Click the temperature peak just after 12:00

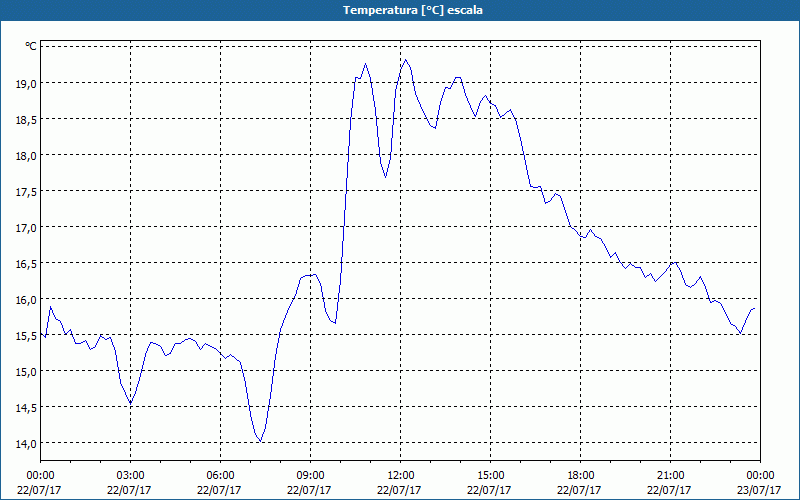406,60
